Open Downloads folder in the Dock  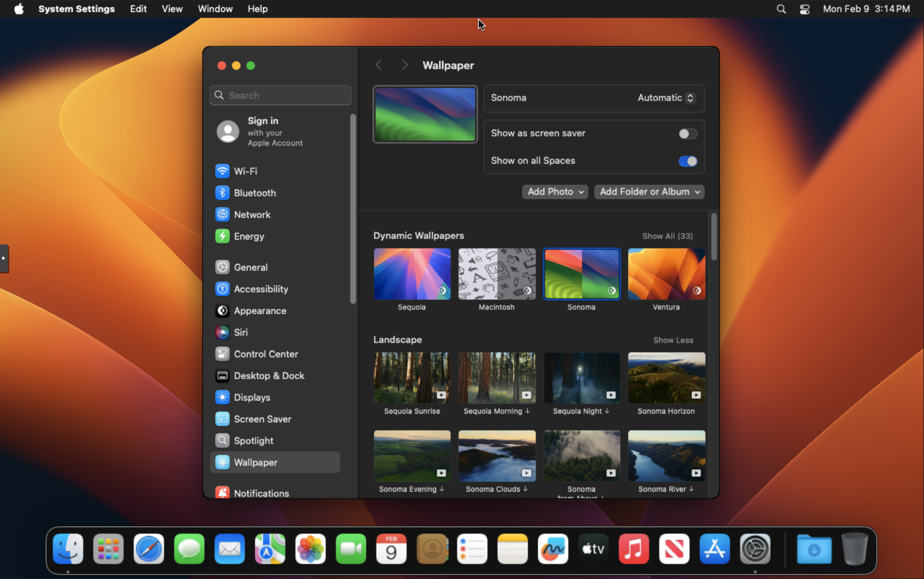pyautogui.click(x=814, y=548)
